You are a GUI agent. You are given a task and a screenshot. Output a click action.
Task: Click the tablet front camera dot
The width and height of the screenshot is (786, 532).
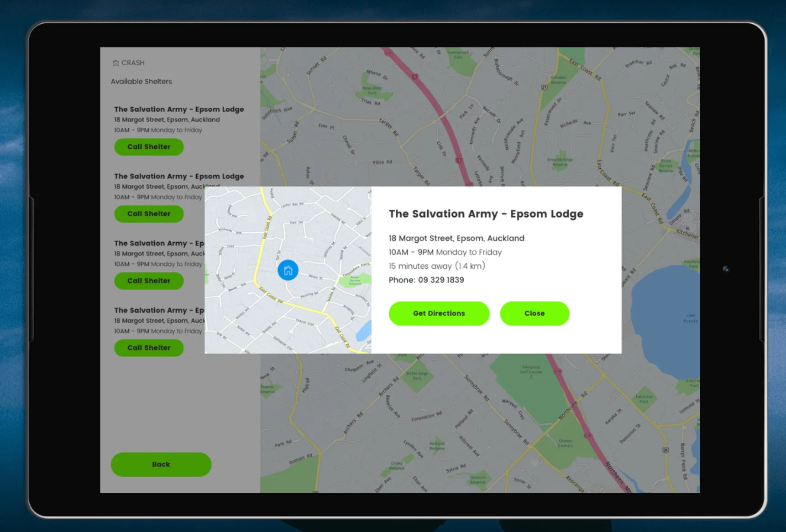click(x=726, y=269)
